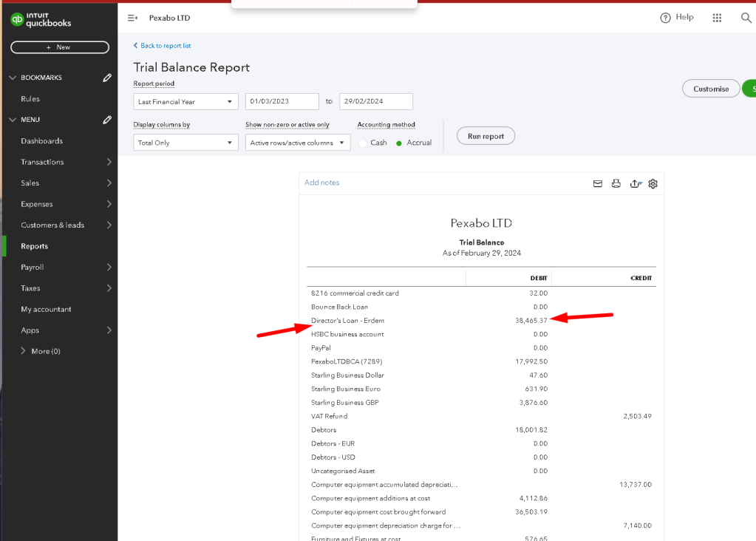Viewport: 756px width, 541px height.
Task: Open Display columns by Total Only dropdown
Action: coord(185,143)
